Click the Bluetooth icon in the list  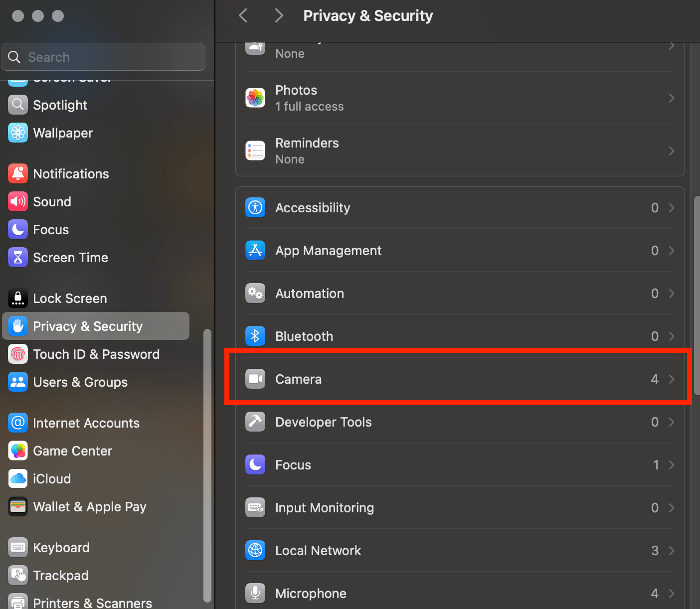(x=255, y=336)
